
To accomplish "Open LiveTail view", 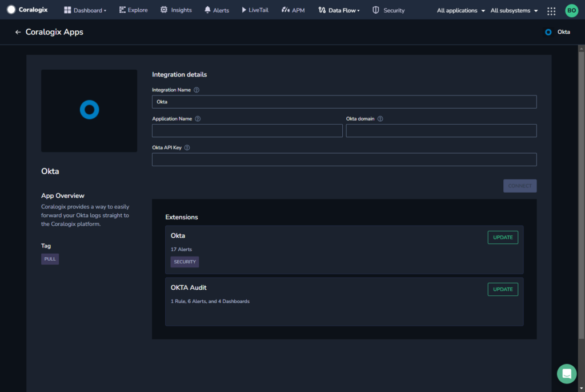I will (x=255, y=10).
